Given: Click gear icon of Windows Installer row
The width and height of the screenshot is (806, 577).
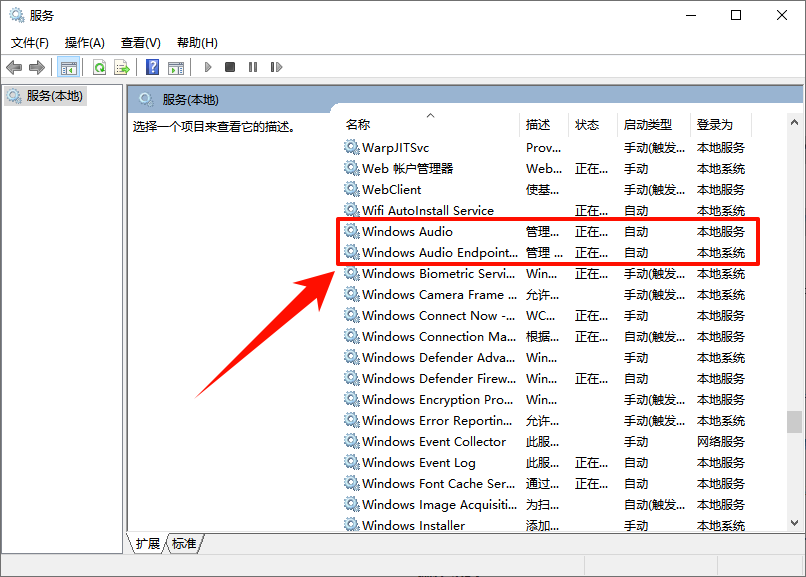Looking at the screenshot, I should pos(352,526).
